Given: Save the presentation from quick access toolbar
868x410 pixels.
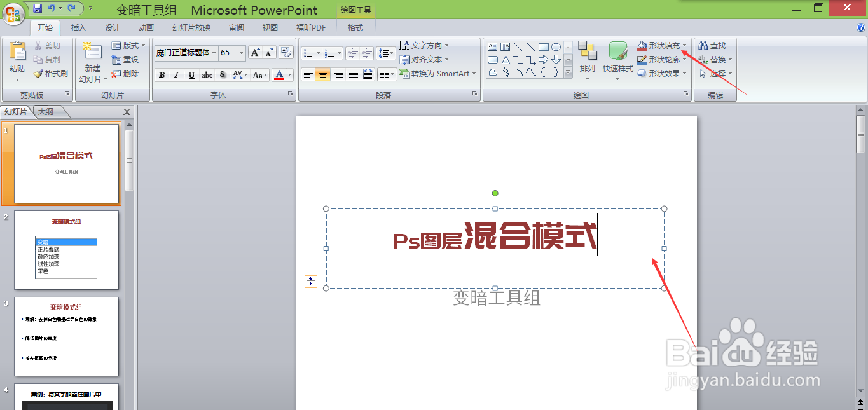Looking at the screenshot, I should click(37, 8).
